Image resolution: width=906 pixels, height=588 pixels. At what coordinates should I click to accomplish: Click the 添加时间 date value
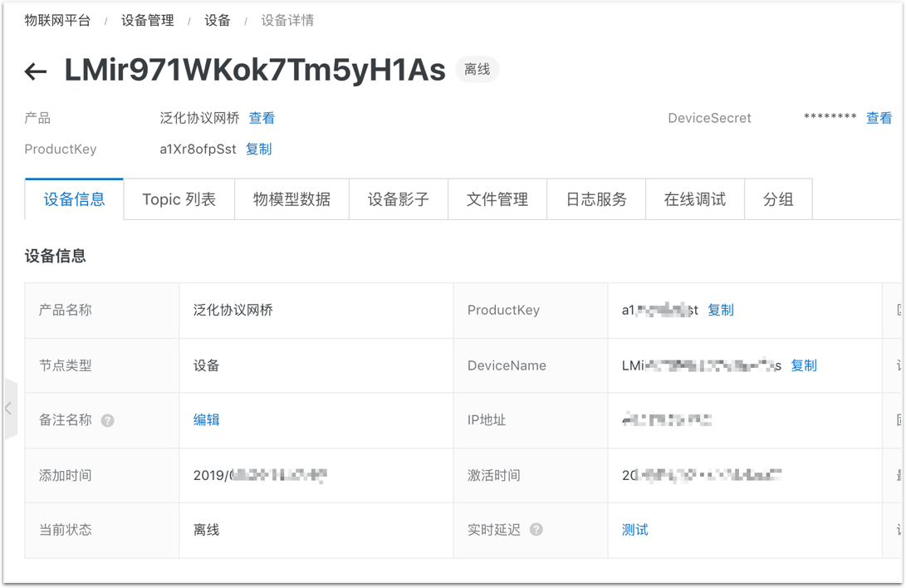pos(260,475)
